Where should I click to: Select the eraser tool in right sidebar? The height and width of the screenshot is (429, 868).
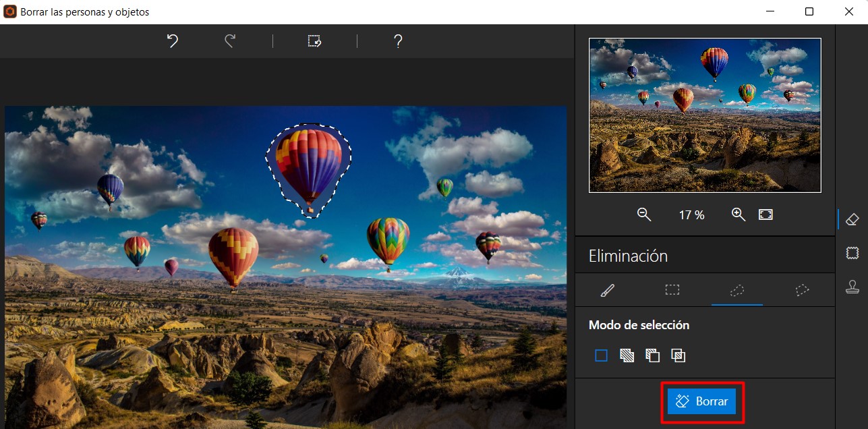coord(852,219)
